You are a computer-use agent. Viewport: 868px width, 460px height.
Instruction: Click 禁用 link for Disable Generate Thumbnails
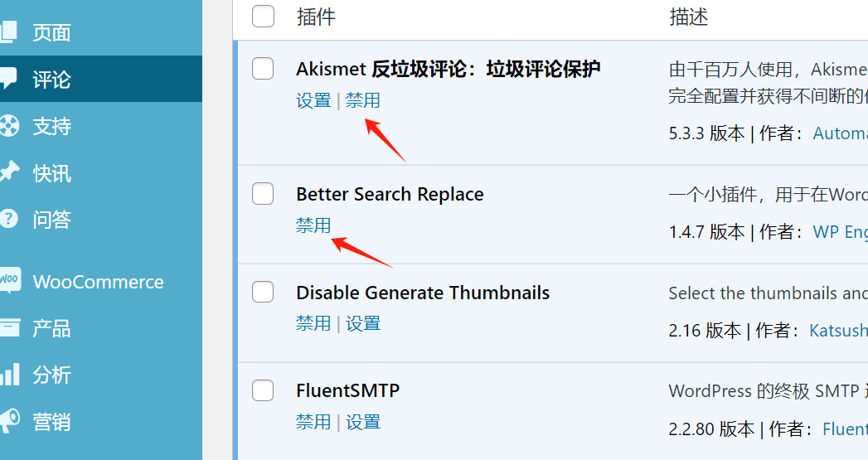[313, 323]
